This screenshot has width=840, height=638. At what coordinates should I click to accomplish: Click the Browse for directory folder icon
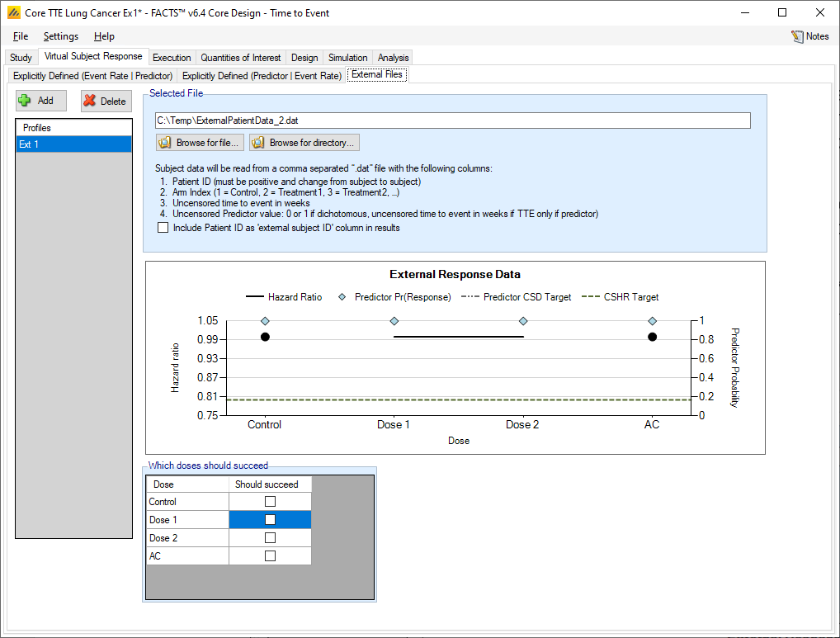point(258,143)
